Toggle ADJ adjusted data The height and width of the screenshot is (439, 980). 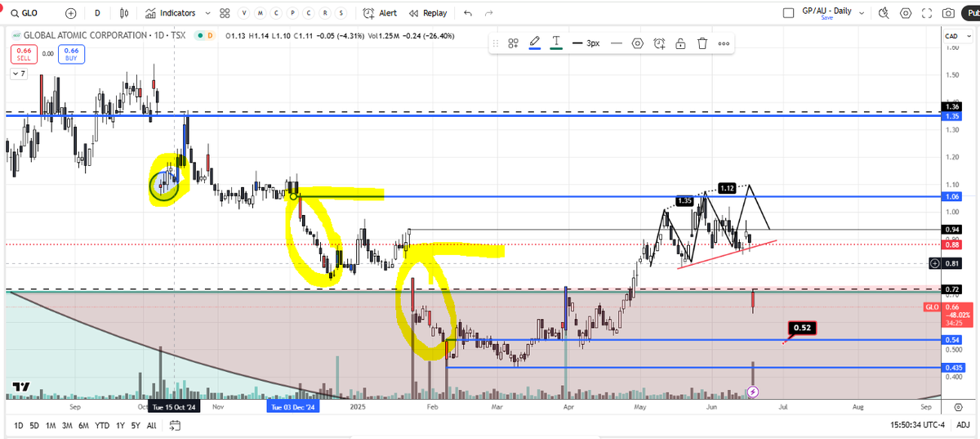(x=964, y=425)
